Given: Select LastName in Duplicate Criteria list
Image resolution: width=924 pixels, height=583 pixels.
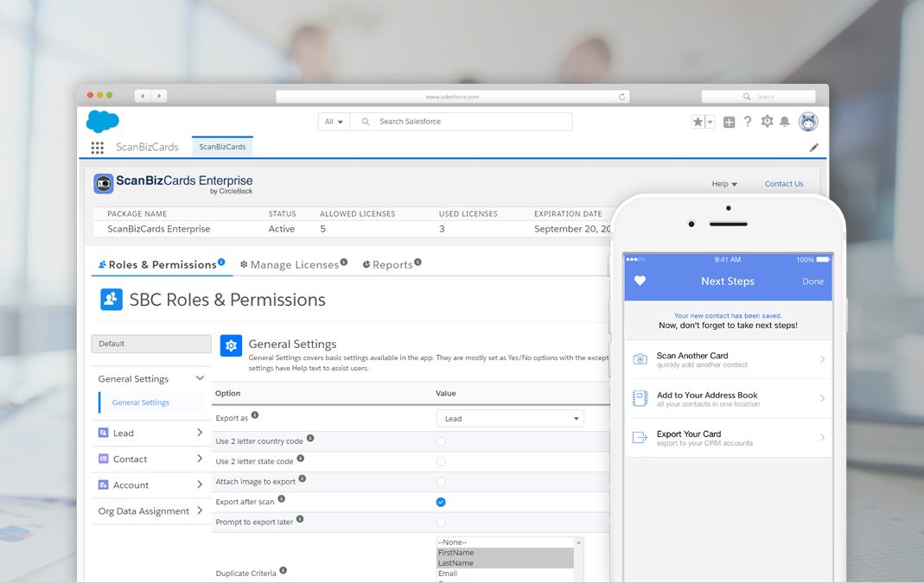Looking at the screenshot, I should coord(505,563).
